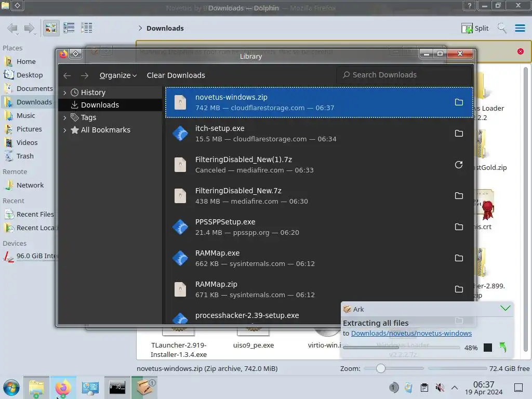This screenshot has width=532, height=399.
Task: Select TLauncher-2.919-Installer-1.3.4.exe in Dolphin
Action: click(179, 350)
